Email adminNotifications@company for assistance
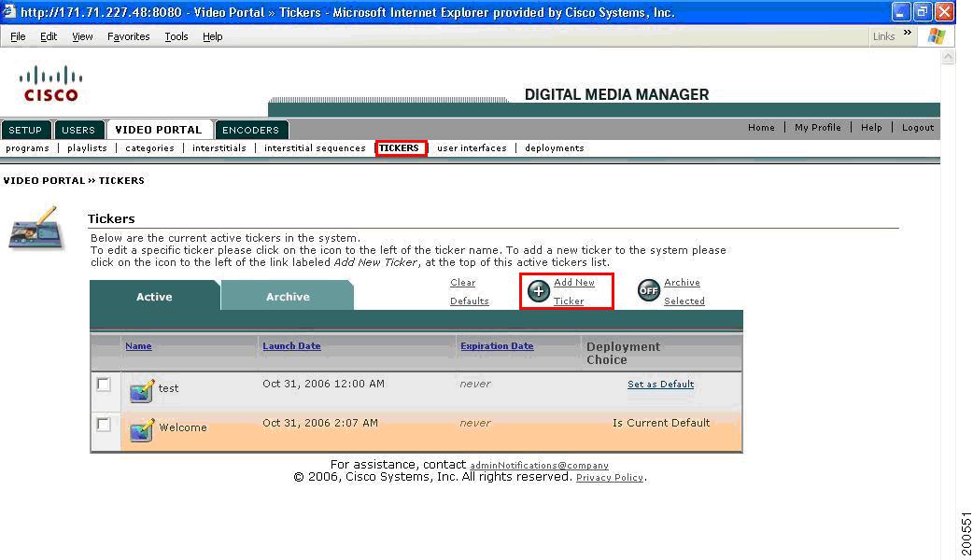 539,465
